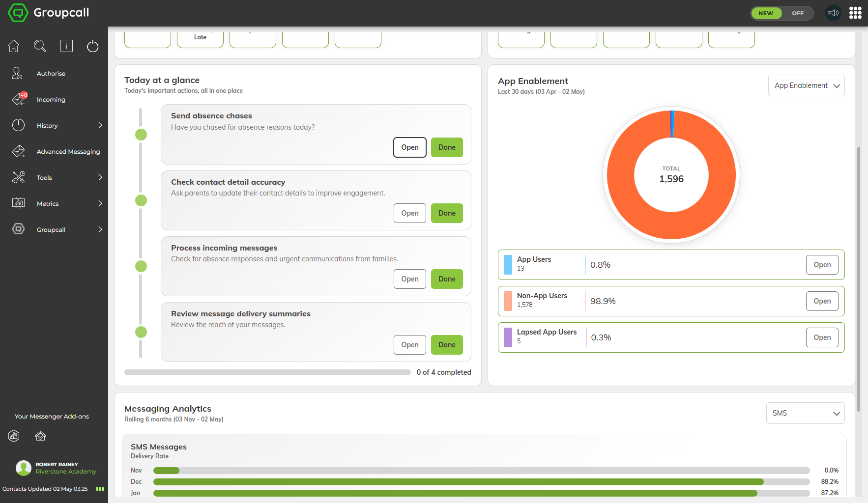Click the Jan SMS delivery rate bar
The width and height of the screenshot is (868, 503).
pyautogui.click(x=481, y=493)
